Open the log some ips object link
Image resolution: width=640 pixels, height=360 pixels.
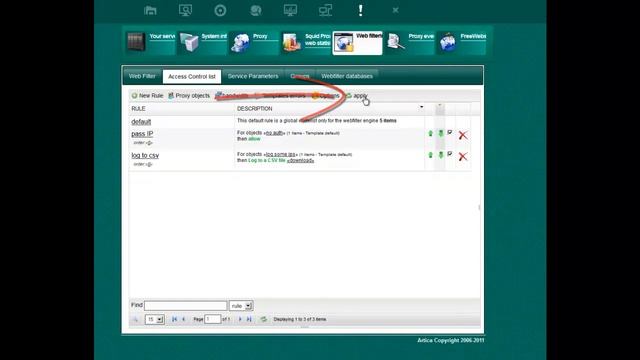(280, 154)
